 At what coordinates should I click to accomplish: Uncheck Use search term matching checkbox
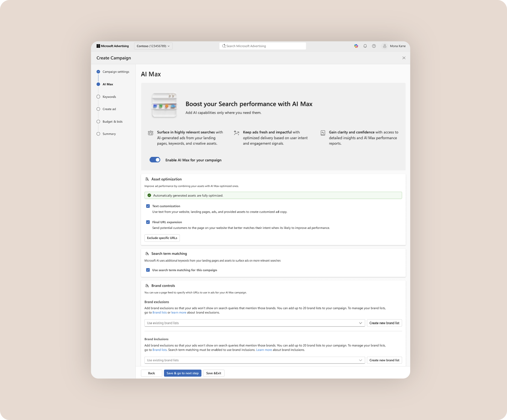pyautogui.click(x=148, y=270)
